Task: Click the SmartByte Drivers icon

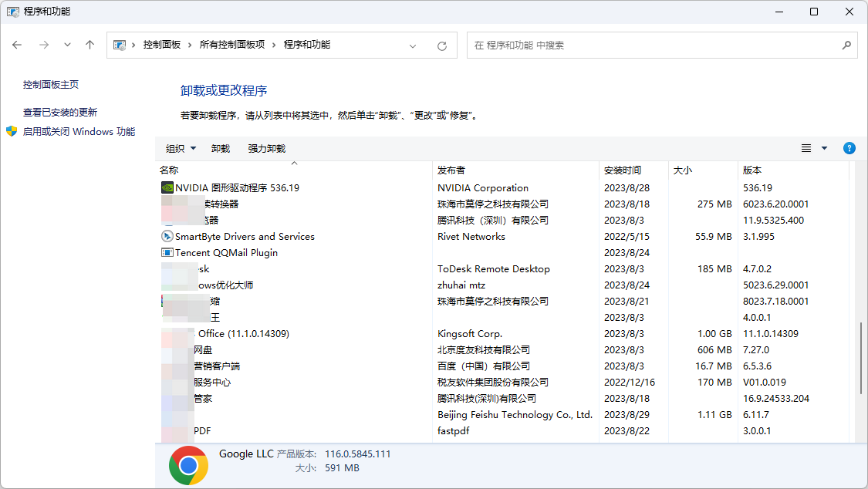Action: point(167,237)
